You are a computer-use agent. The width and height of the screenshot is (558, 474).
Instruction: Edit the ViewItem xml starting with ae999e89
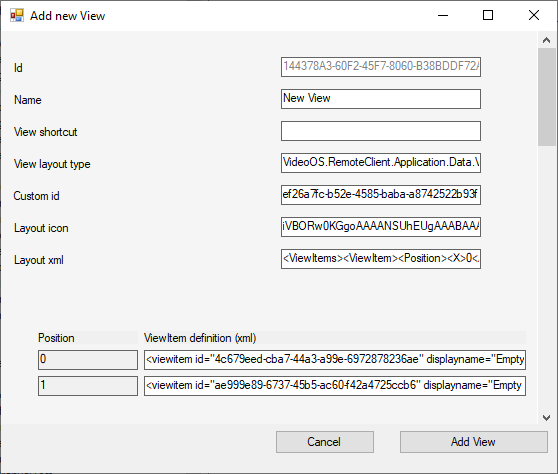click(x=335, y=386)
